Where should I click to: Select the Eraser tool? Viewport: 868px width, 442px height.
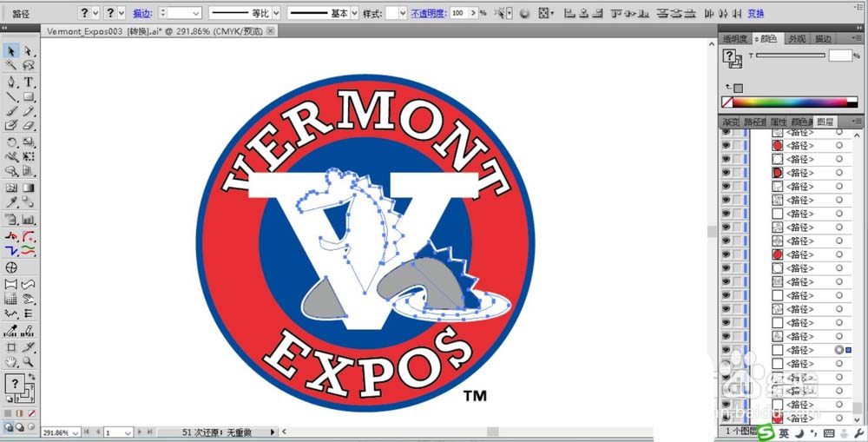(29, 125)
